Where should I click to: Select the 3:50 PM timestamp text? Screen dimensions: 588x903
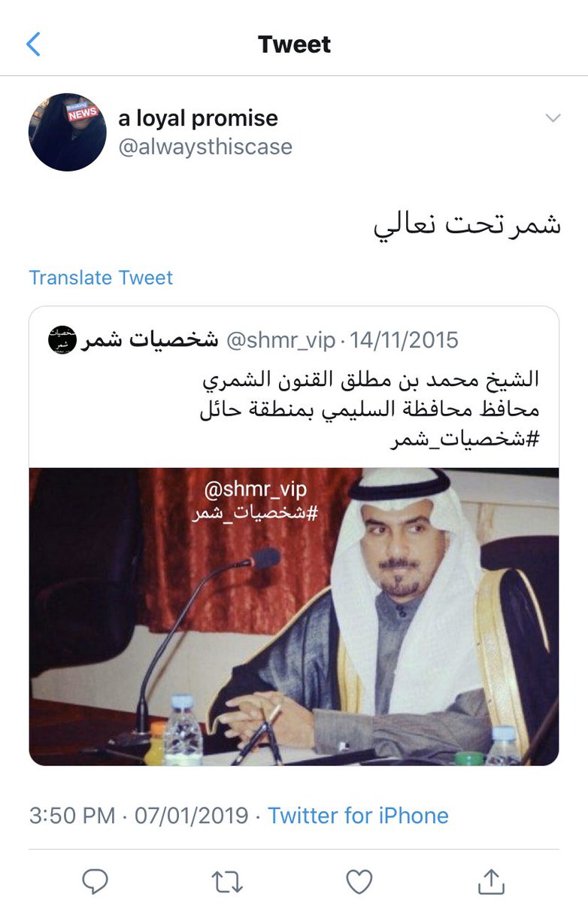click(x=72, y=815)
